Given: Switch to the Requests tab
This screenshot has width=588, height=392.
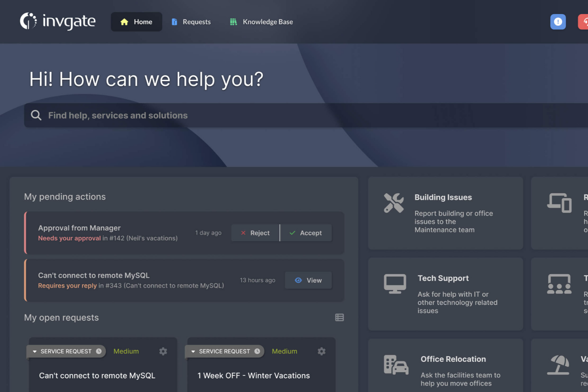Looking at the screenshot, I should [191, 22].
